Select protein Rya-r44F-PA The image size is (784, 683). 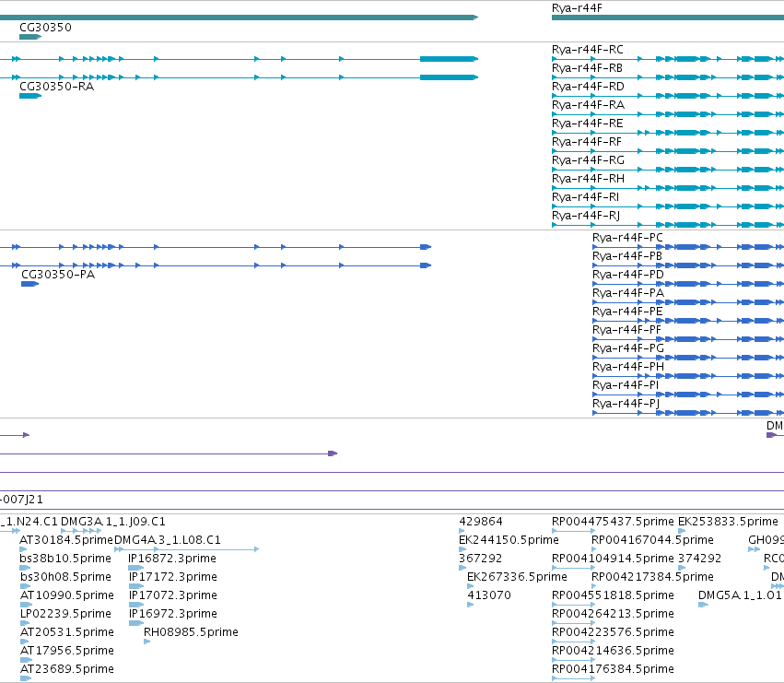coord(628,293)
